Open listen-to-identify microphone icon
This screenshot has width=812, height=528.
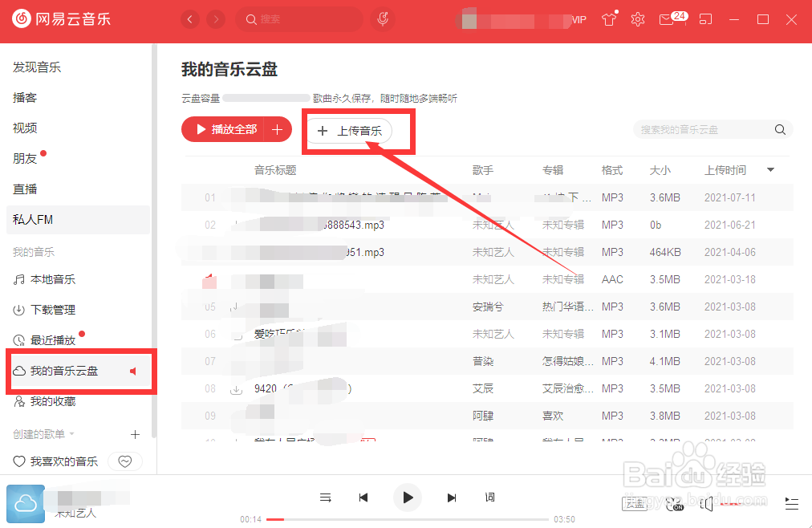[x=383, y=20]
